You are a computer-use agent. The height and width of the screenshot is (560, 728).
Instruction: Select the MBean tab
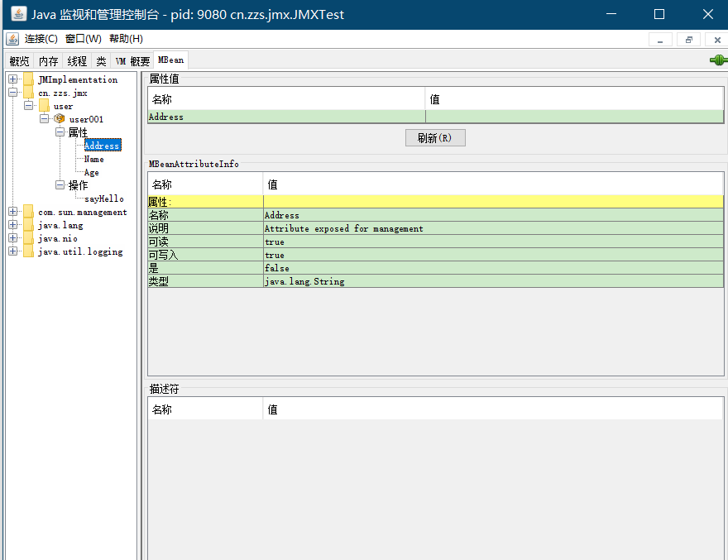pyautogui.click(x=171, y=60)
